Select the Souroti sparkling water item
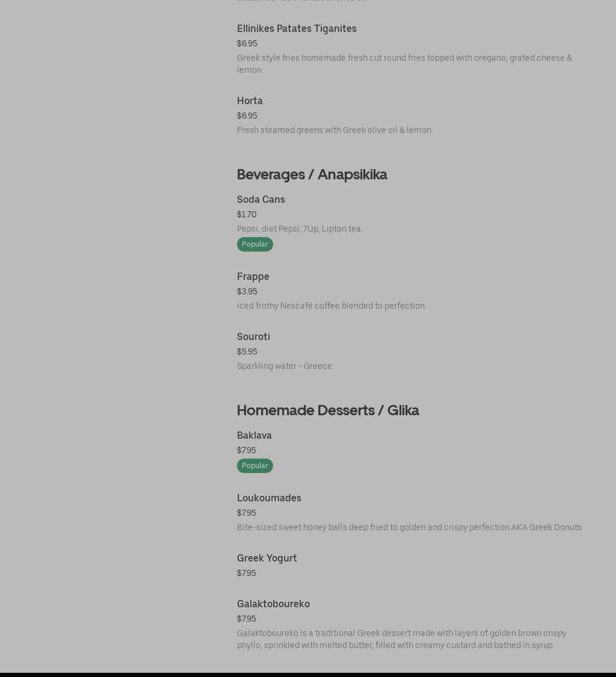Viewport: 616px width, 677px height. pyautogui.click(x=253, y=336)
